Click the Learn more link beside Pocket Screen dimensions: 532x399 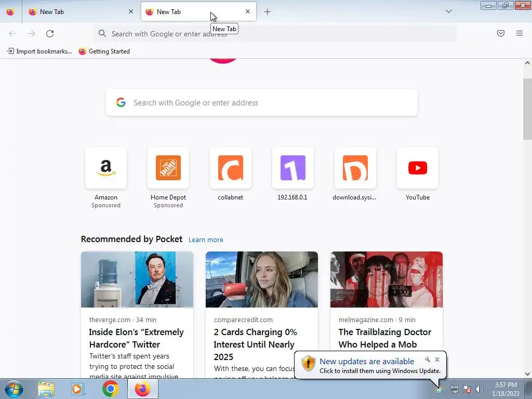(206, 240)
